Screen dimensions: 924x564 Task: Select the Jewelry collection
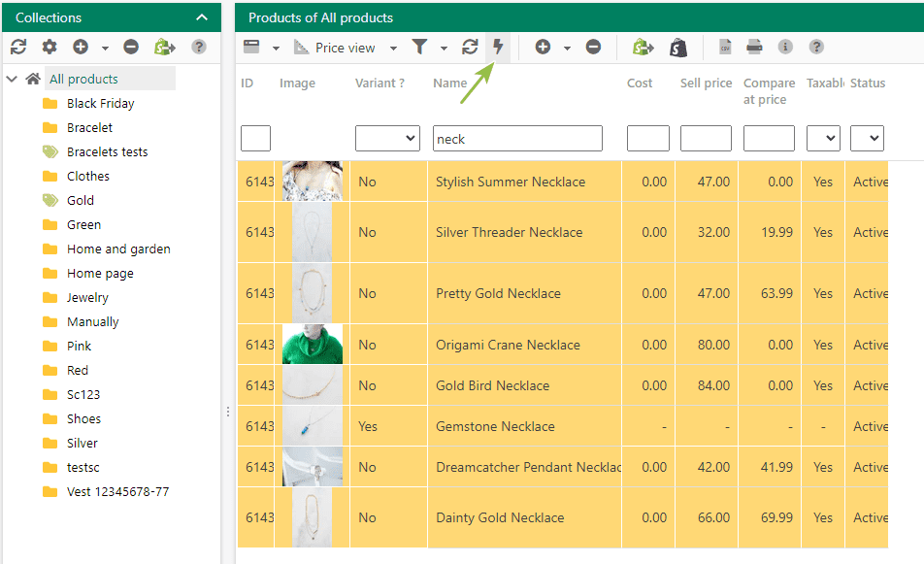87,298
